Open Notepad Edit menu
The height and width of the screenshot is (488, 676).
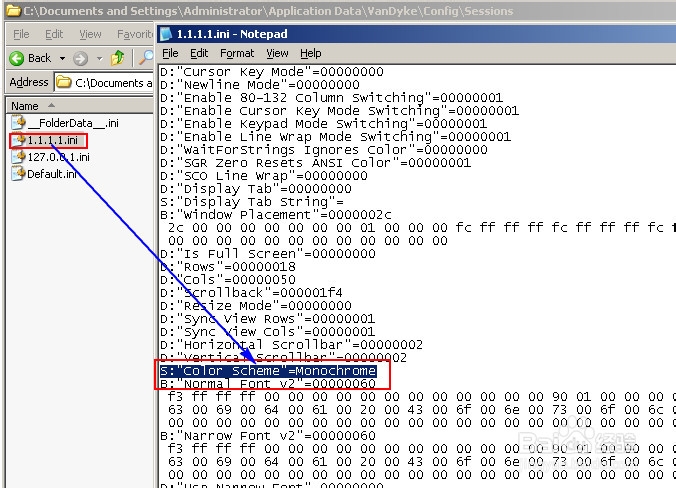click(x=199, y=53)
